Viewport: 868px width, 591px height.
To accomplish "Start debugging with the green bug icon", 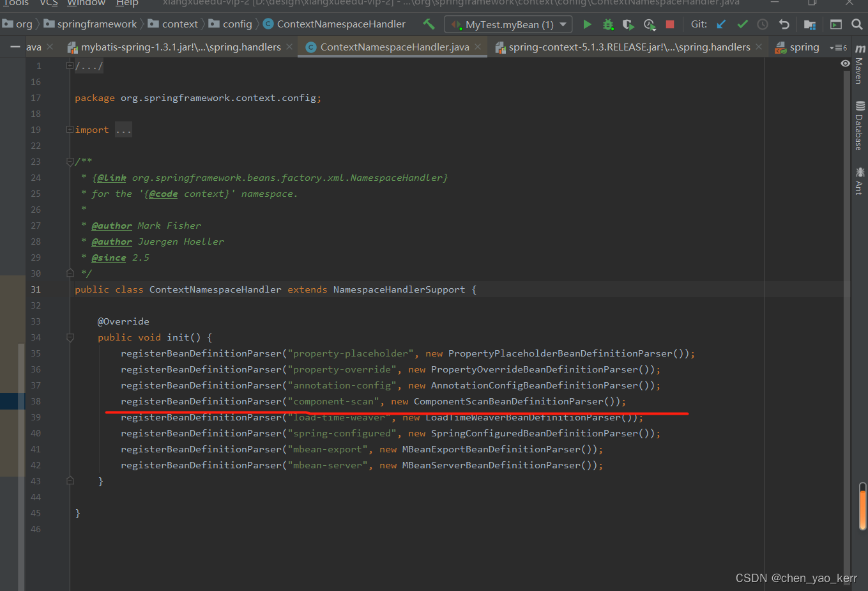I will pyautogui.click(x=608, y=24).
